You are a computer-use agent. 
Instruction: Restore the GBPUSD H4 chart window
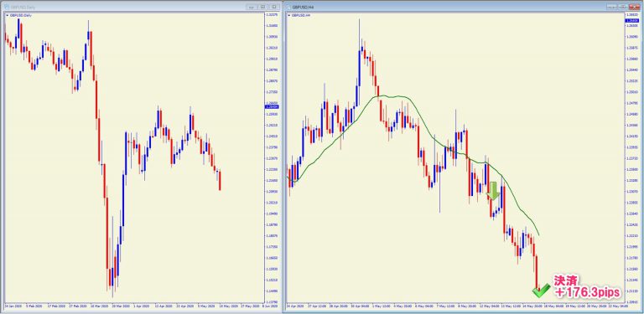(x=623, y=7)
